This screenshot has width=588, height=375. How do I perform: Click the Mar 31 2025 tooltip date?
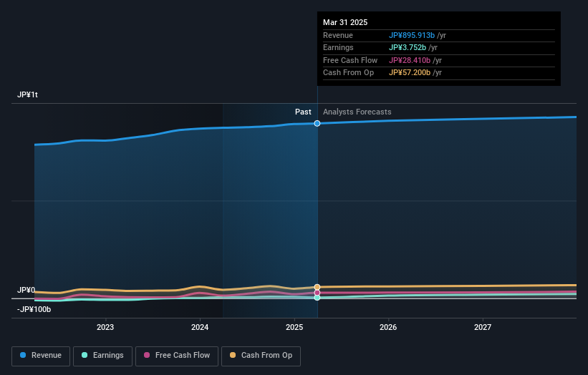tap(345, 22)
